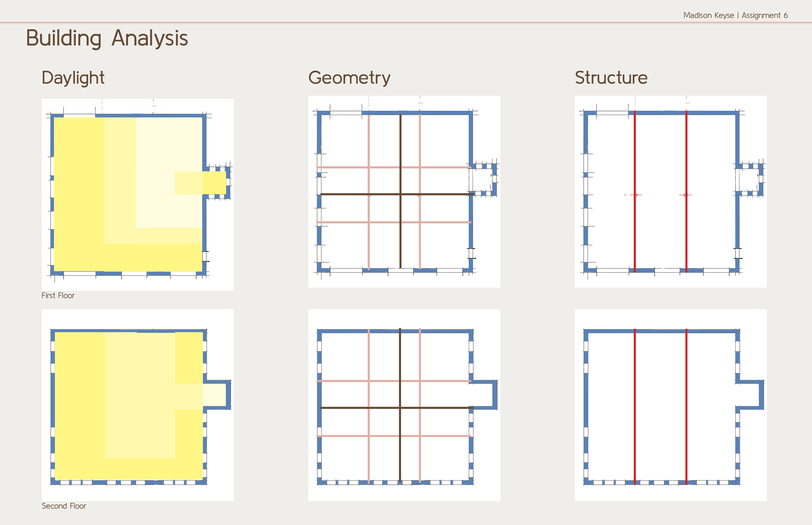Click the brown center cross on first floor geometry
812x525 pixels.
(x=400, y=194)
